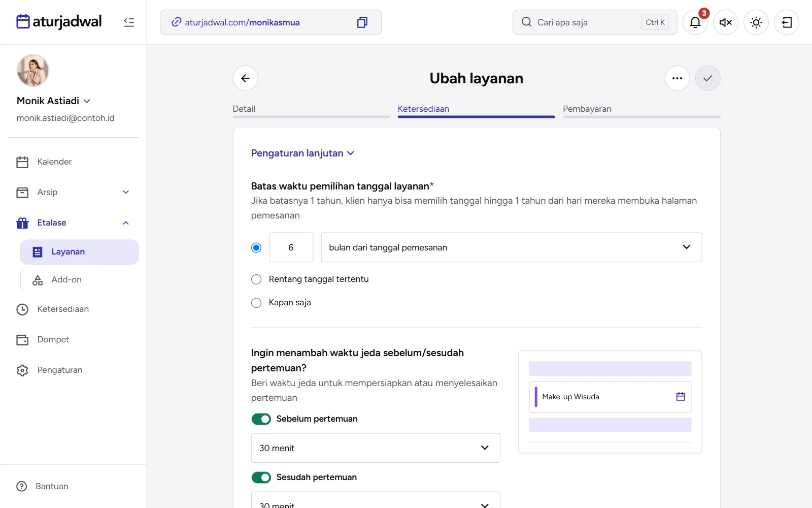Click the monik.astiadi@contoh.id email text

click(65, 118)
